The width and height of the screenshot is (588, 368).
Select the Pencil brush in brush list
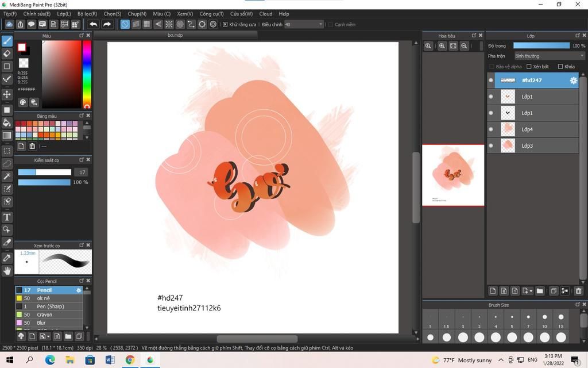click(49, 290)
